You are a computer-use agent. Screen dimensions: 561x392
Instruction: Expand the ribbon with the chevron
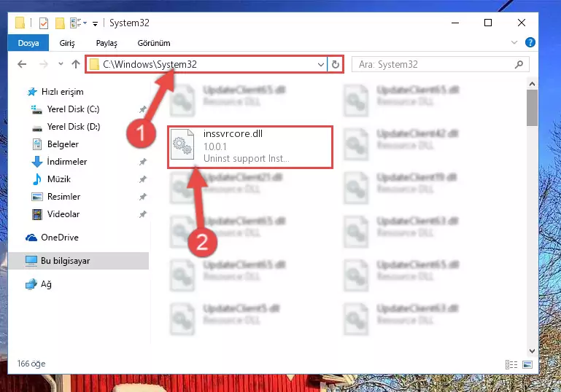514,42
